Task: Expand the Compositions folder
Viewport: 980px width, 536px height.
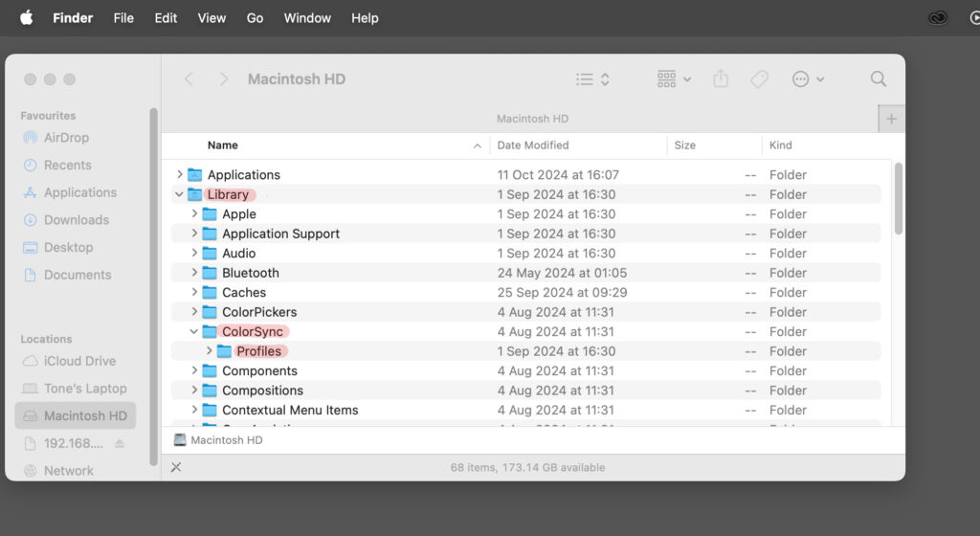Action: tap(193, 390)
